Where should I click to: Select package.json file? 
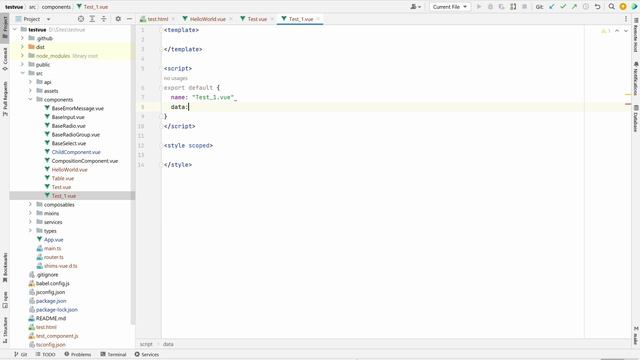point(51,301)
